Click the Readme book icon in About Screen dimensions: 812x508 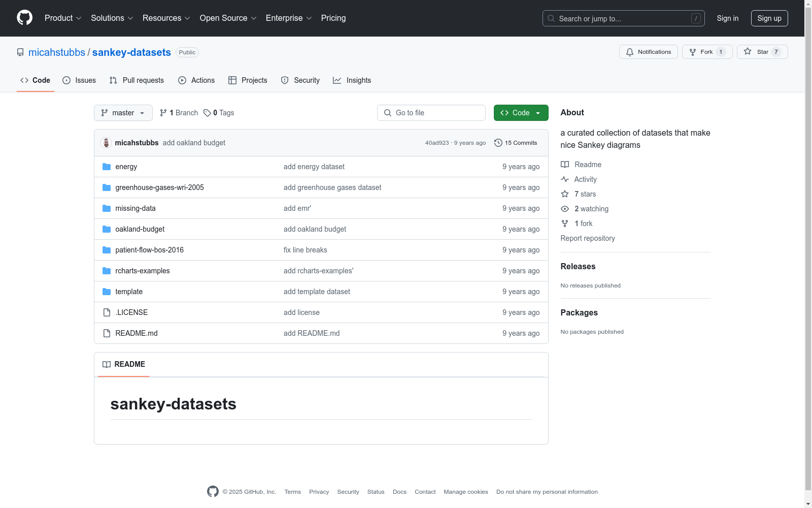coord(565,165)
